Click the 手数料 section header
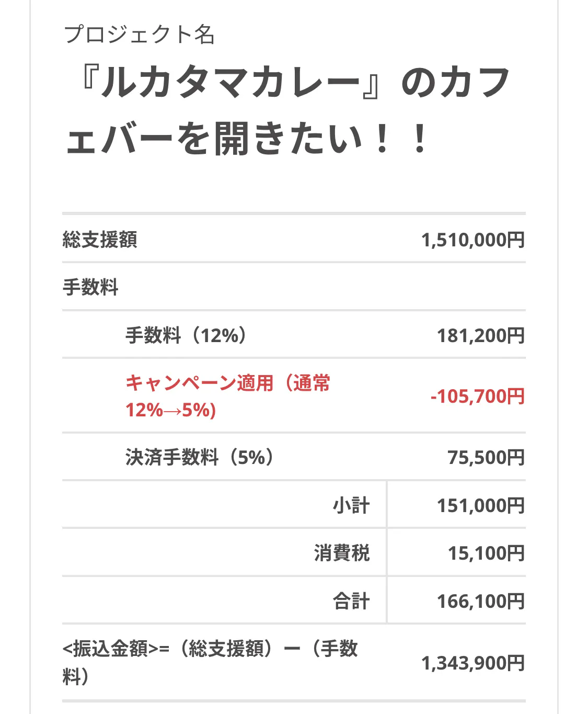Screen dimensions: 588x714 [90, 287]
